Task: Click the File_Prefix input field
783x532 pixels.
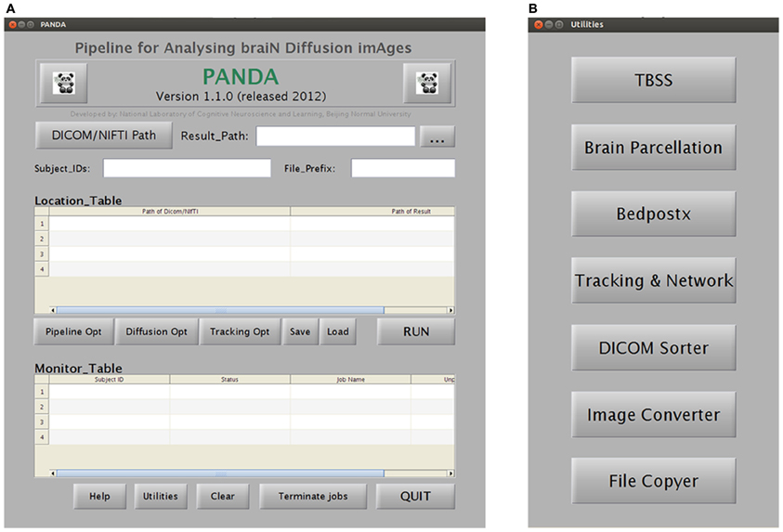Action: coord(403,168)
